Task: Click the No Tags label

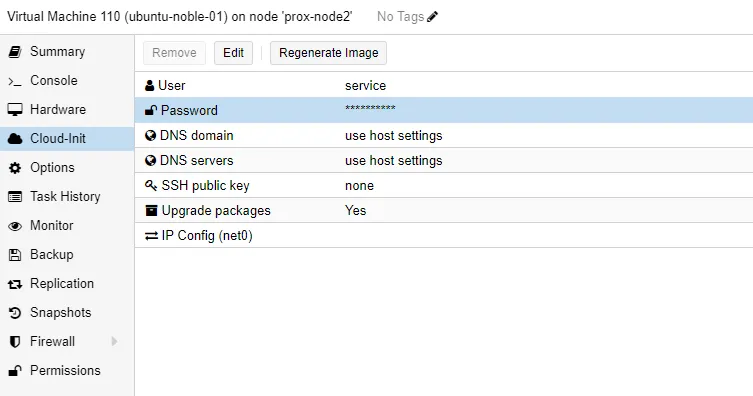Action: (400, 17)
